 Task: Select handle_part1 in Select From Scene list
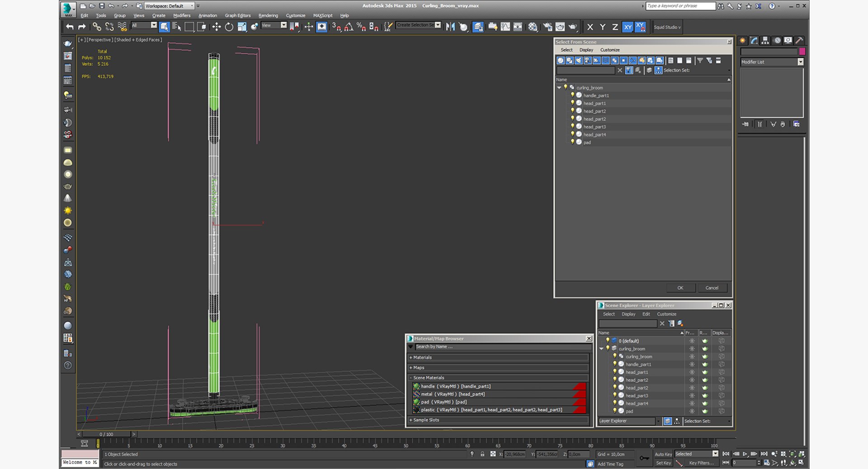(x=596, y=96)
